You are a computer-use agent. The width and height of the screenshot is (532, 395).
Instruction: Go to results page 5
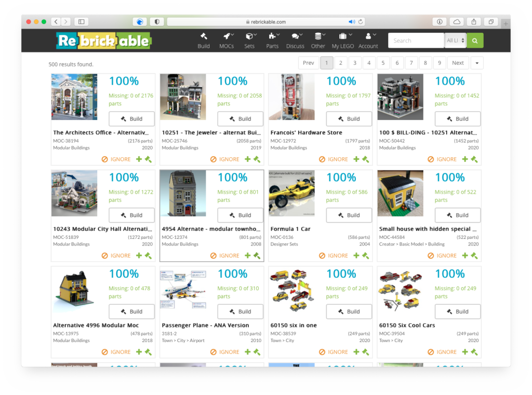(x=383, y=63)
